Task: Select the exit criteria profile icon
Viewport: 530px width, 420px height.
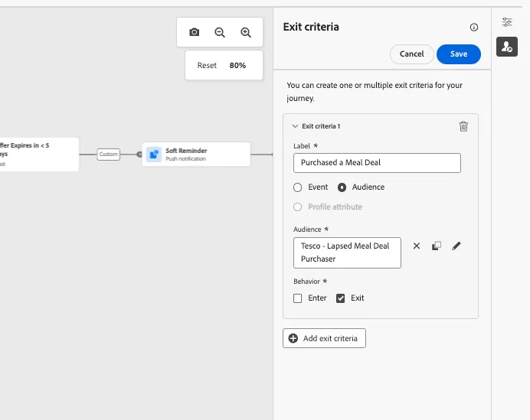Action: coord(507,47)
